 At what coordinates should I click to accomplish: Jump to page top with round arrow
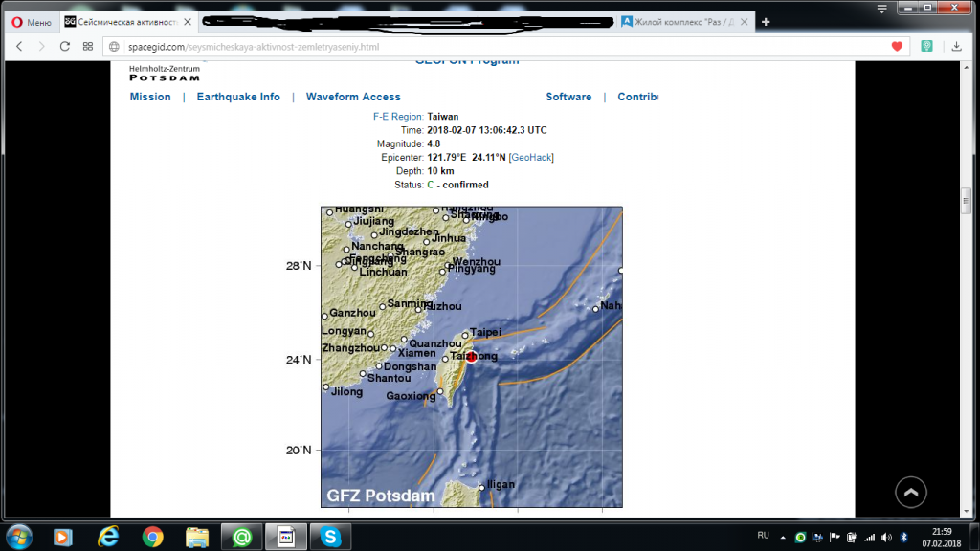click(x=911, y=493)
